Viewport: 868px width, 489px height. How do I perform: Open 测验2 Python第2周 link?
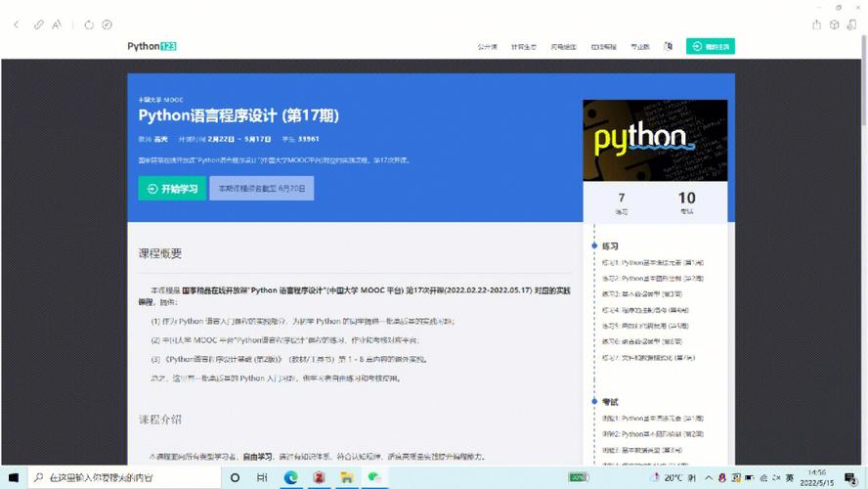[653, 434]
